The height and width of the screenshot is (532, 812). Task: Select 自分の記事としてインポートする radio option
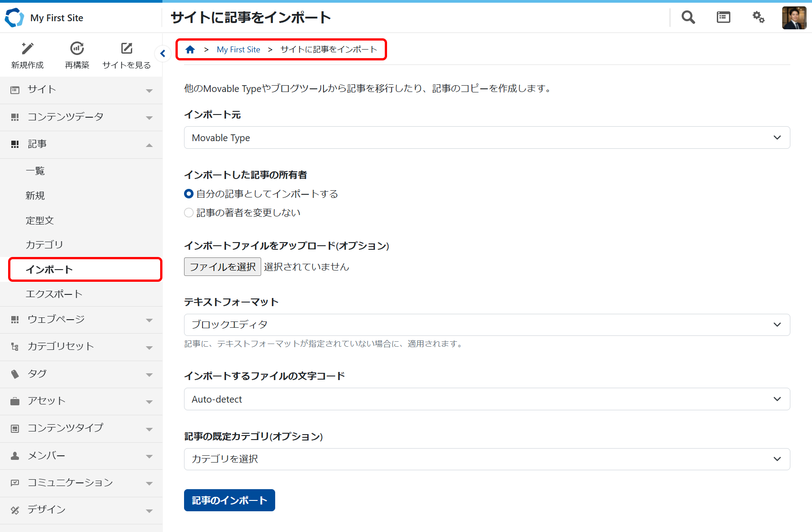coord(189,194)
